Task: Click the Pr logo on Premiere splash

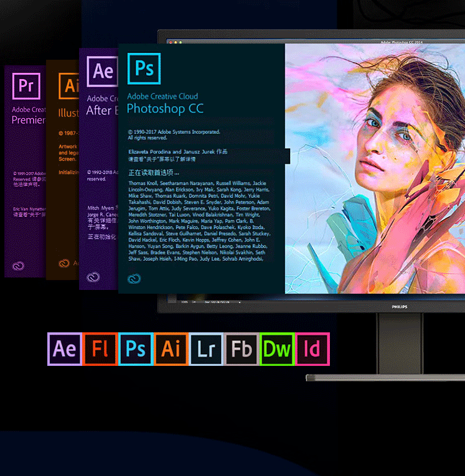Action: 26,86
